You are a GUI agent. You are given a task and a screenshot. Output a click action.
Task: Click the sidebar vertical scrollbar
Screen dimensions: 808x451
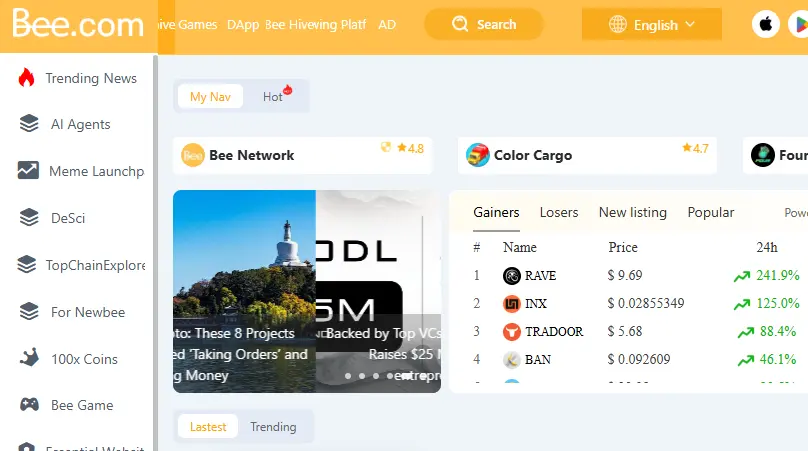click(x=155, y=253)
